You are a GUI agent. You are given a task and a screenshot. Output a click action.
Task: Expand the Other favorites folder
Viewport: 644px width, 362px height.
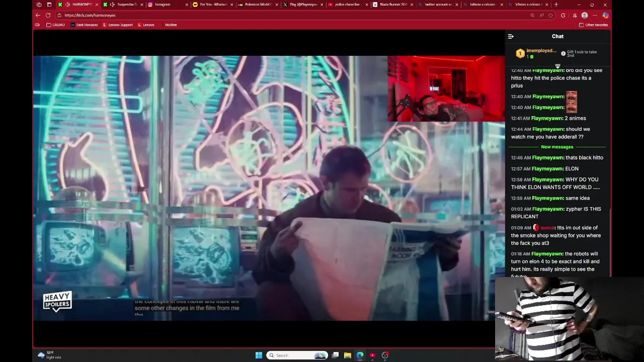point(593,25)
